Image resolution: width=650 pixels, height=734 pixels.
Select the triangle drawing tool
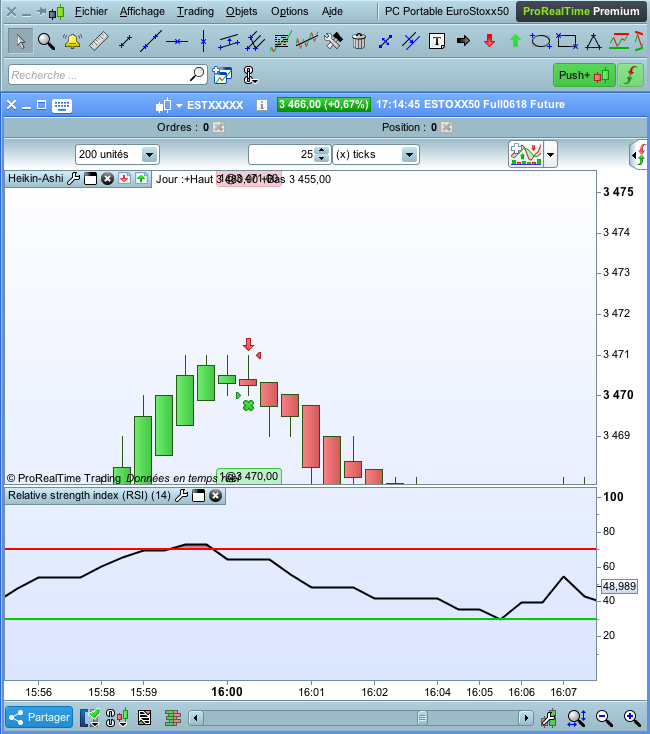pyautogui.click(x=593, y=41)
